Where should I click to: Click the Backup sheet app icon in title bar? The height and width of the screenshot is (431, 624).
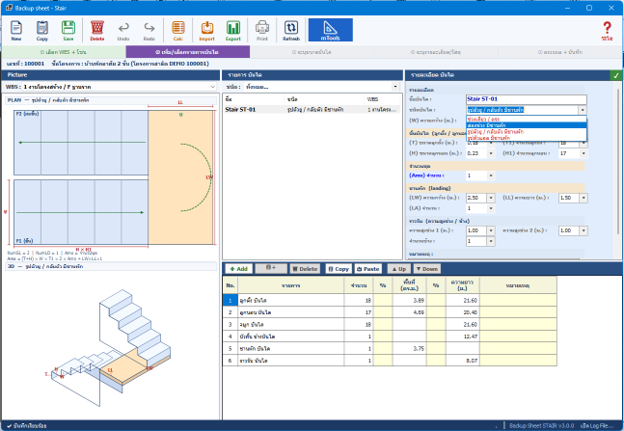pos(9,8)
